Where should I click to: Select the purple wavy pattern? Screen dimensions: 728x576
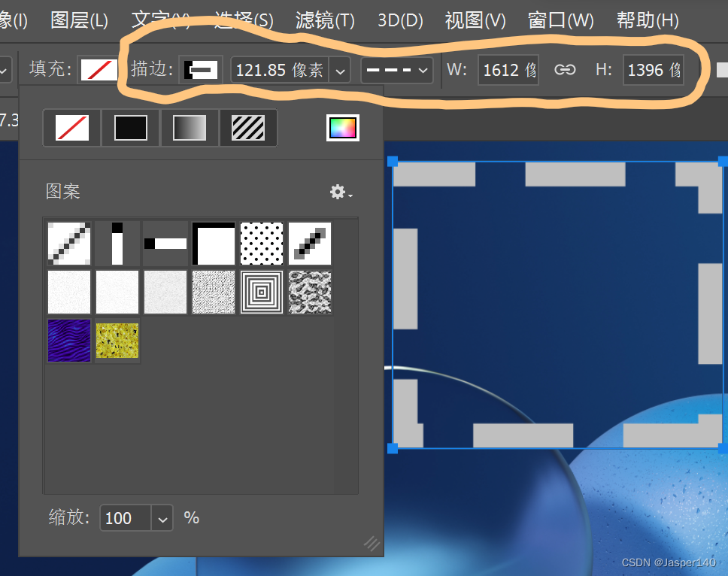coord(69,340)
